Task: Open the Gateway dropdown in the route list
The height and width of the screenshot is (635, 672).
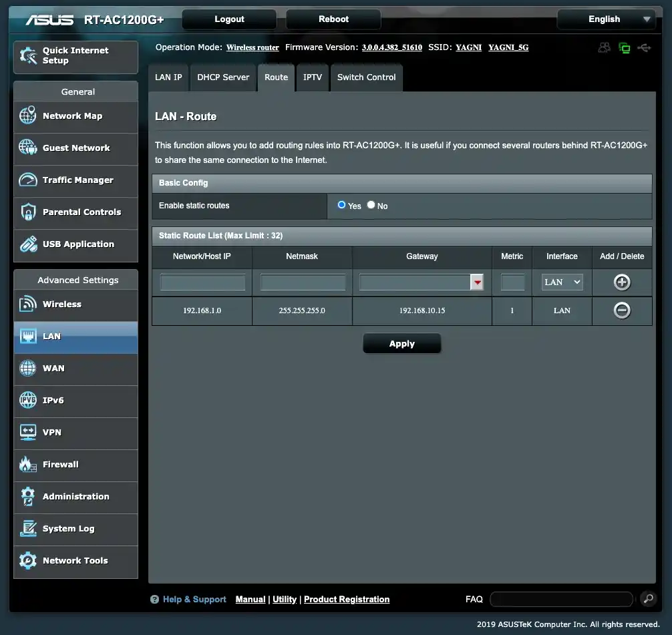Action: (477, 282)
